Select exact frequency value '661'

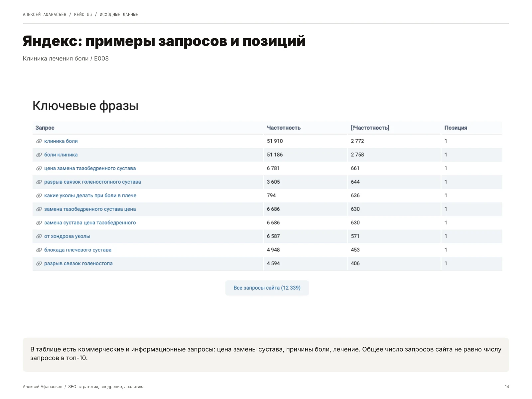(x=355, y=168)
